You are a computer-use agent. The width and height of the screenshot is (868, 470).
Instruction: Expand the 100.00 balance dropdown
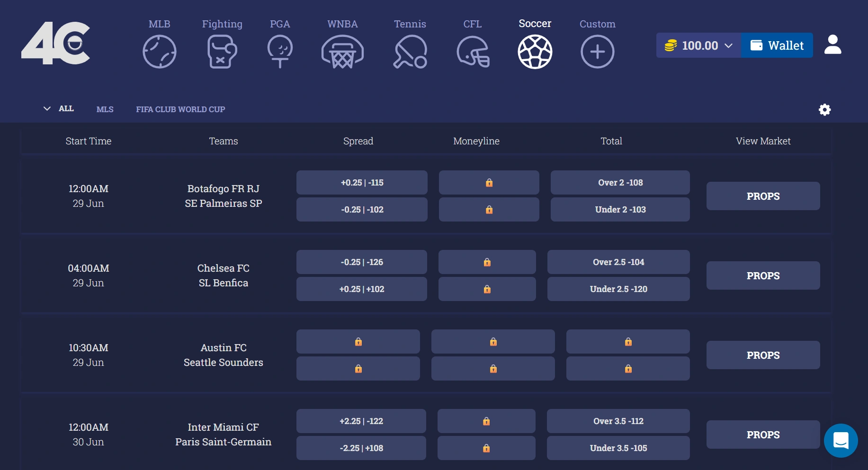(698, 45)
